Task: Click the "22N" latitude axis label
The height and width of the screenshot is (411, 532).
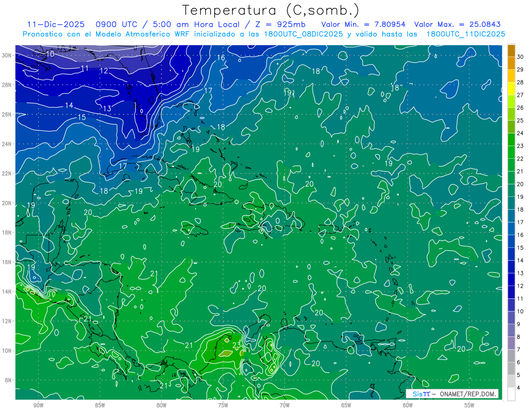Action: [7, 173]
